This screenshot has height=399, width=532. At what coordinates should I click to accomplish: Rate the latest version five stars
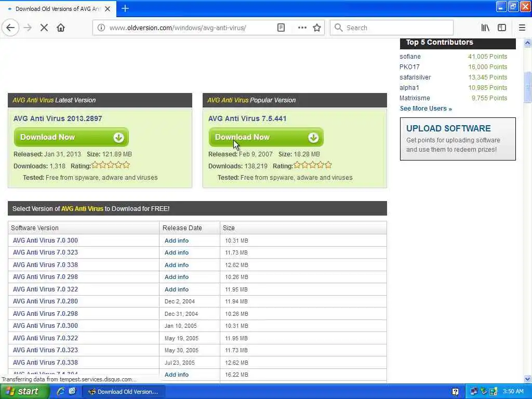(x=126, y=165)
